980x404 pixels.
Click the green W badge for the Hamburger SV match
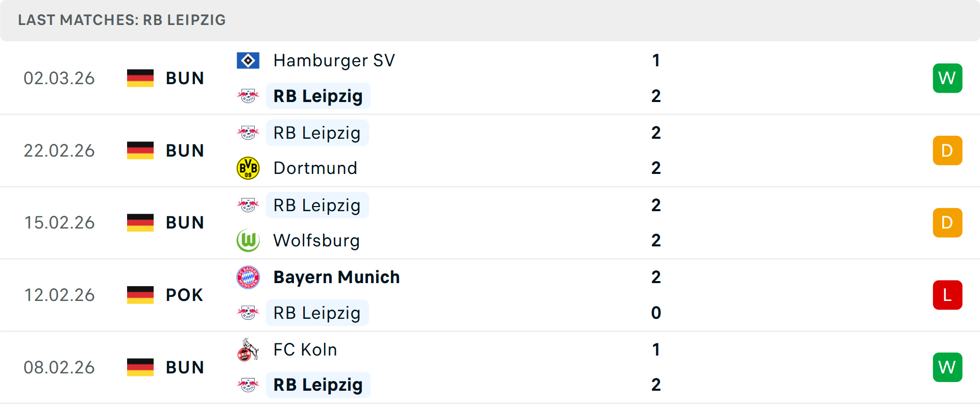click(x=947, y=78)
